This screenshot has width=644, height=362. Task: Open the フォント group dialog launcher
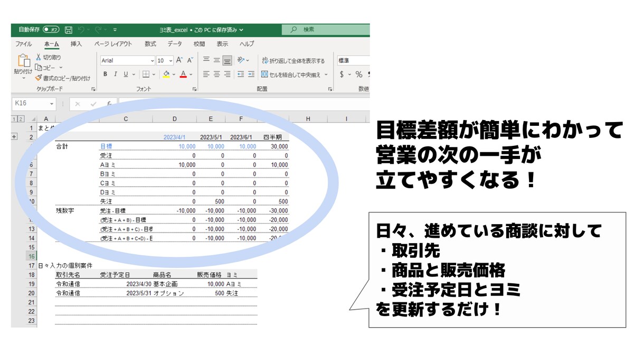tap(195, 89)
